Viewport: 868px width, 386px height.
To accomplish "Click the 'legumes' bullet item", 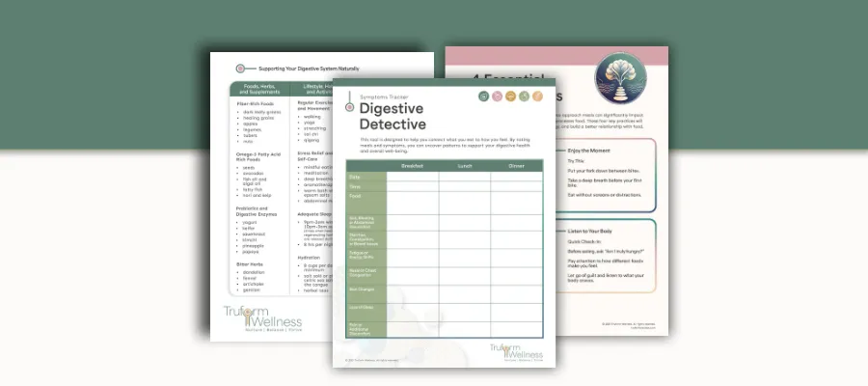I will pyautogui.click(x=252, y=129).
